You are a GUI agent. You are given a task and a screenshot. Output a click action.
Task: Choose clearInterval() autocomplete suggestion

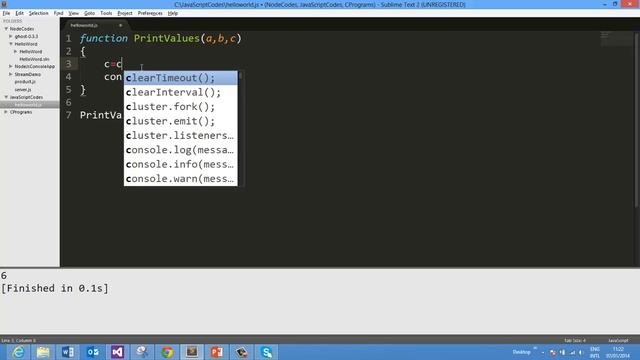click(x=180, y=92)
